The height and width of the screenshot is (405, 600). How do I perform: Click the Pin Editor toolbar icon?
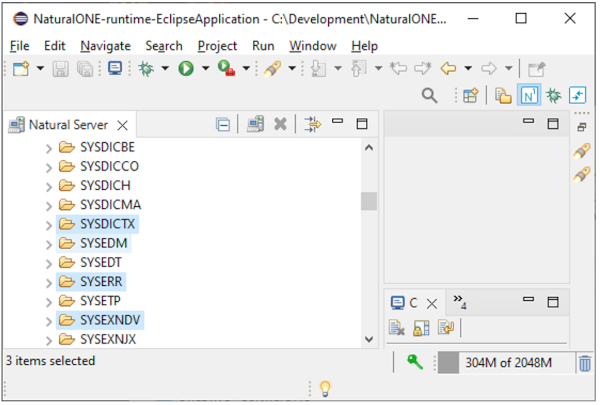pos(536,69)
